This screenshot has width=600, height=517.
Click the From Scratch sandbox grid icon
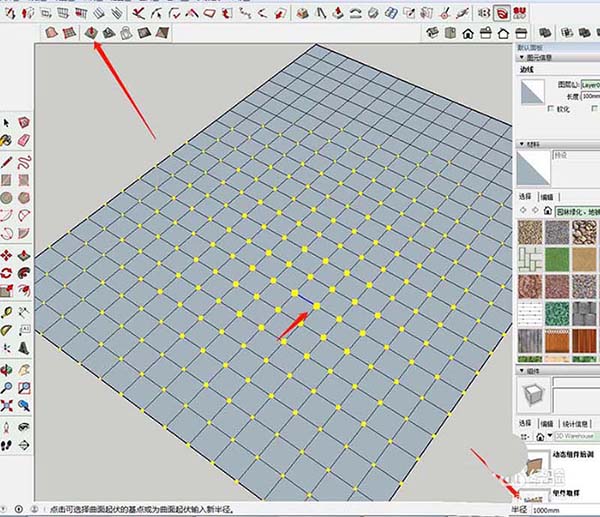(70, 33)
